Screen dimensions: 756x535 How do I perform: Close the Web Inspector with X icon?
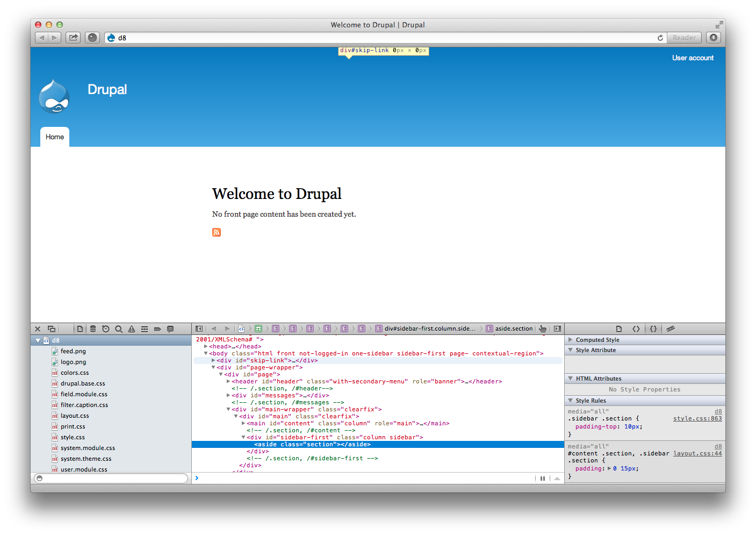point(38,329)
